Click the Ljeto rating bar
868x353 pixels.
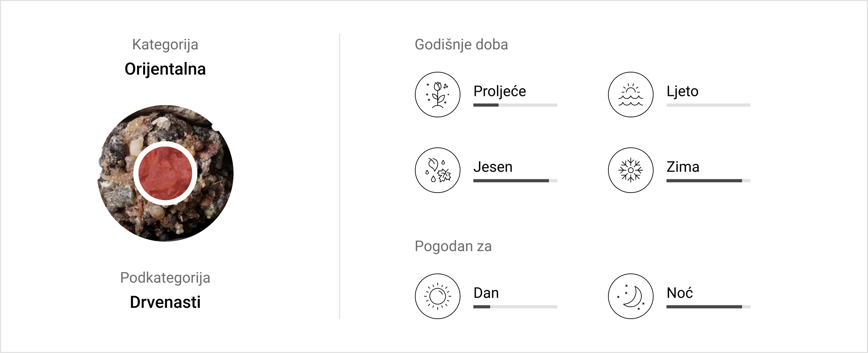(x=708, y=105)
